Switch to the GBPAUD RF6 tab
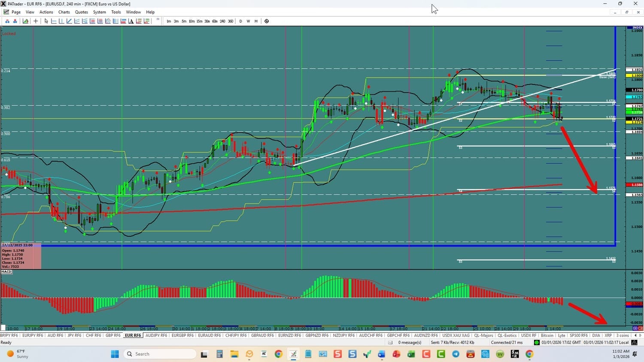 click(262, 335)
